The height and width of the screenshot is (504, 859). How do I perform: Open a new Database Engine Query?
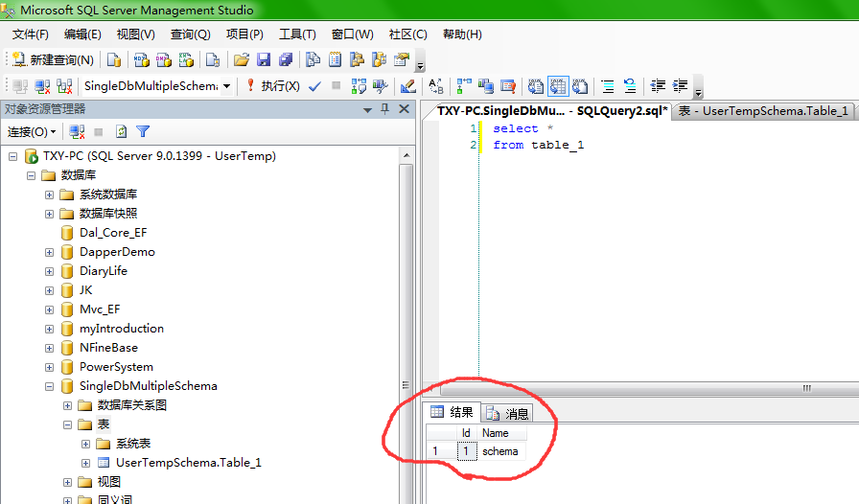(x=114, y=59)
